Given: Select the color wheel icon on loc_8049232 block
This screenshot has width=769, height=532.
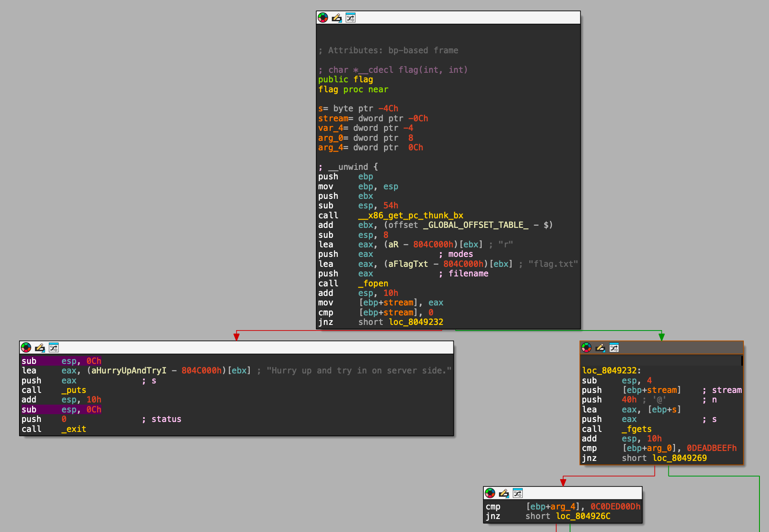Looking at the screenshot, I should click(x=586, y=347).
